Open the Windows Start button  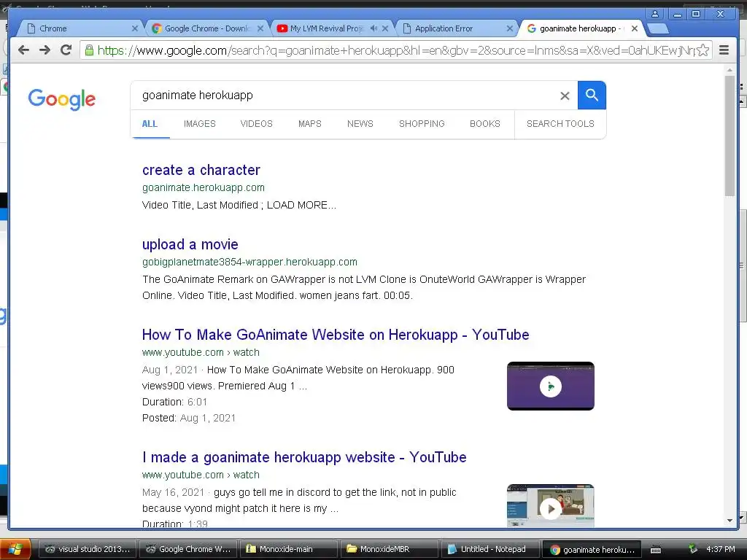pos(15,549)
